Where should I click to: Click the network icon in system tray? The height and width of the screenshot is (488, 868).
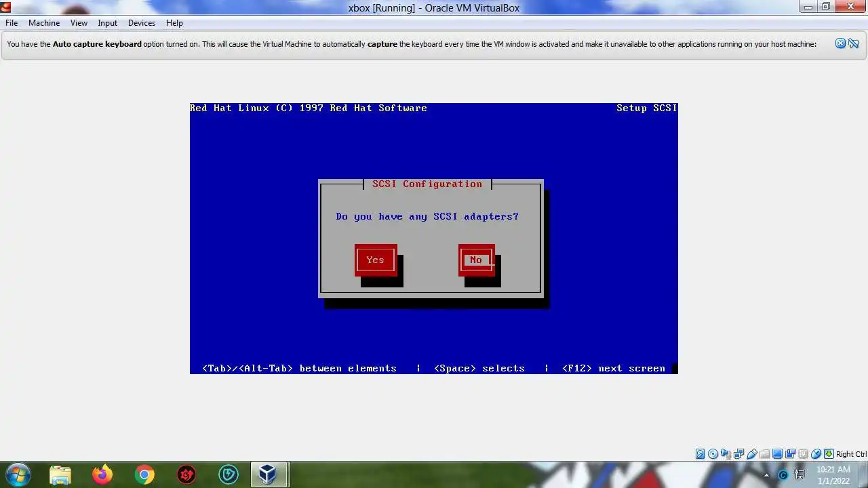pos(800,475)
